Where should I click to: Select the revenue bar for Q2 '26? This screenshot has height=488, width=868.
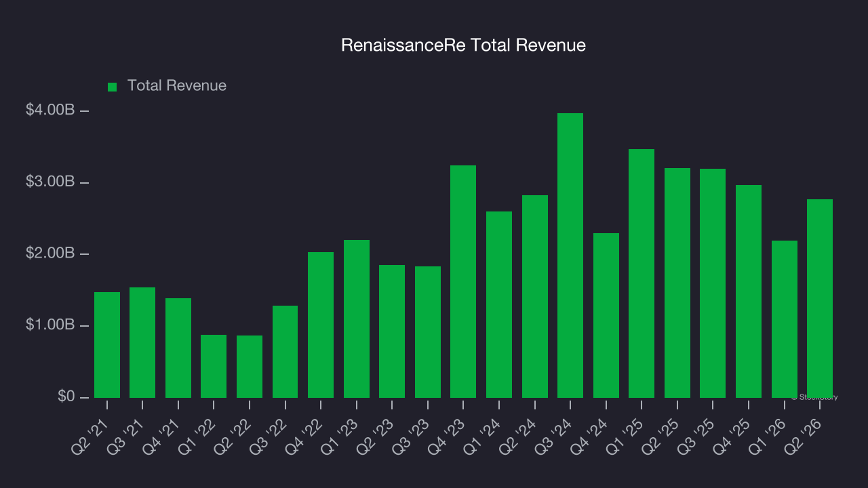coord(820,298)
